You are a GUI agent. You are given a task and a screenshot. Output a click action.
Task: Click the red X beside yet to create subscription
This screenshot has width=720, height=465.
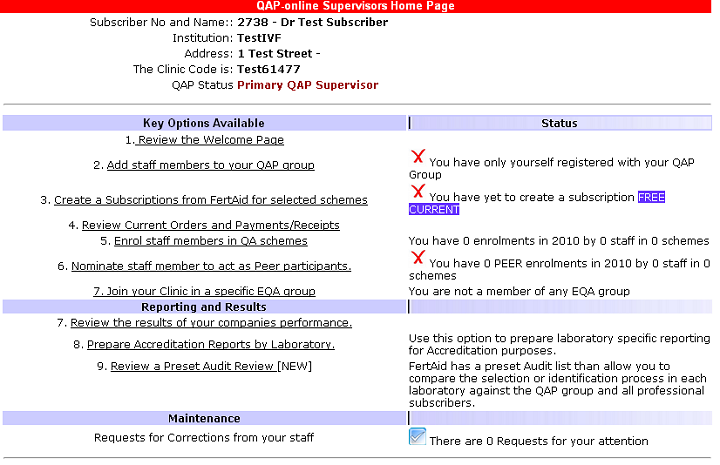418,191
